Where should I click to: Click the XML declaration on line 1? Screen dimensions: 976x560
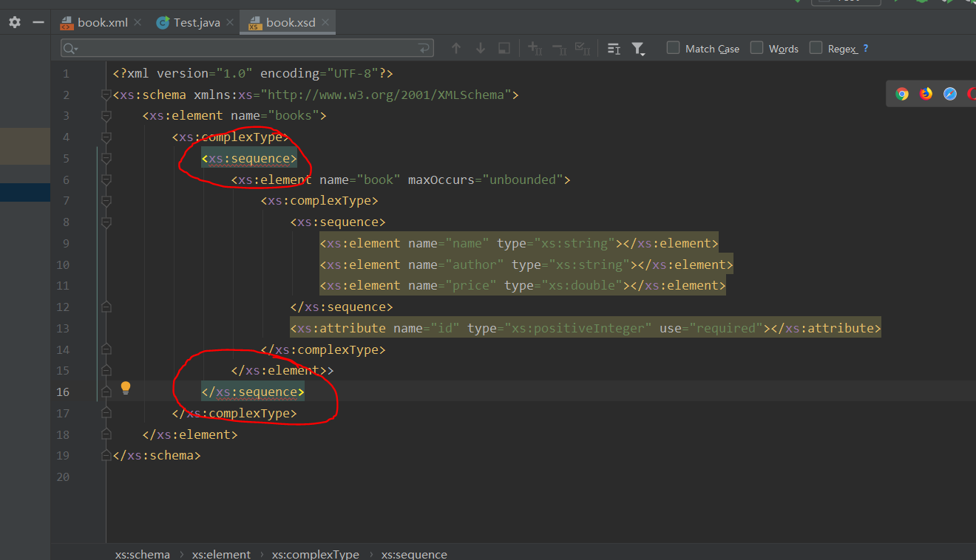tap(253, 74)
